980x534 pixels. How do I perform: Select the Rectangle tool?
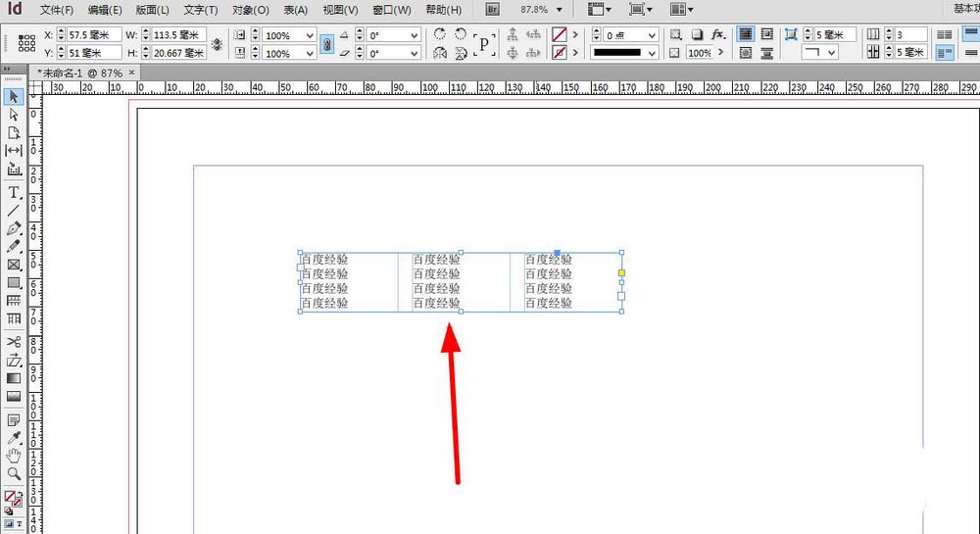coord(14,283)
